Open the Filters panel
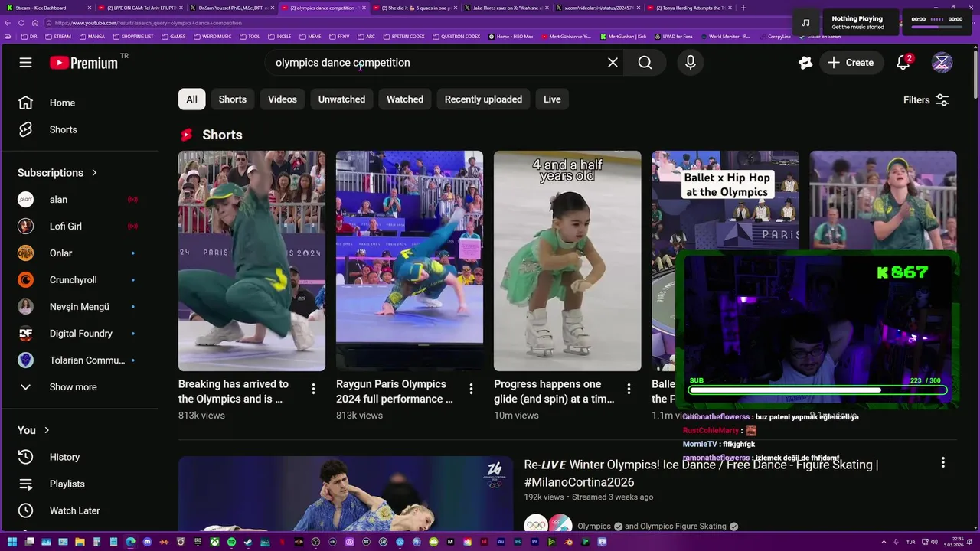Image resolution: width=980 pixels, height=551 pixels. click(x=926, y=100)
